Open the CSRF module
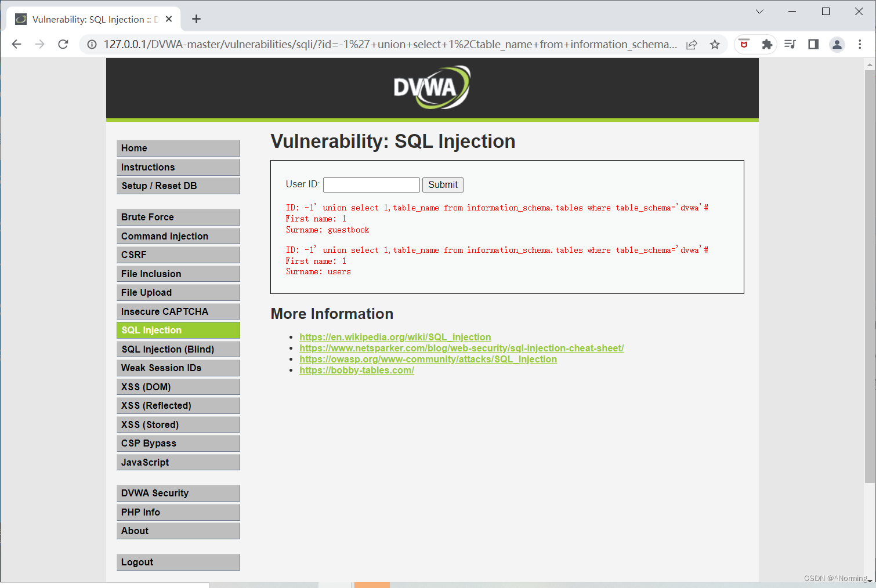Image resolution: width=876 pixels, height=588 pixels. pyautogui.click(x=178, y=255)
